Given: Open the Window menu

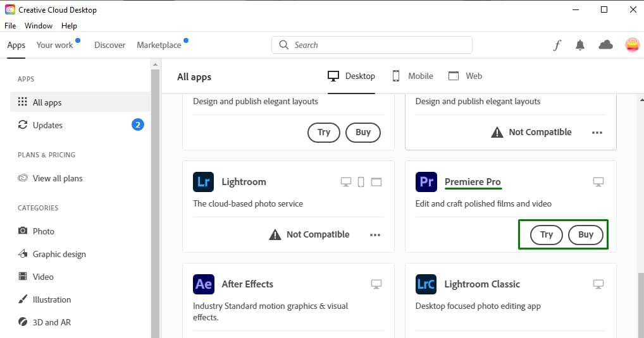Looking at the screenshot, I should (39, 26).
